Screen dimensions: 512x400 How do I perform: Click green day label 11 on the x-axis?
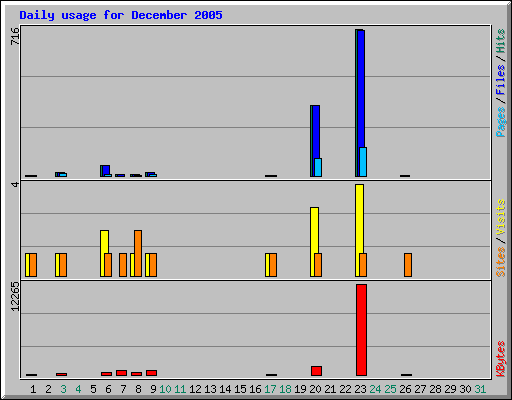click(180, 389)
